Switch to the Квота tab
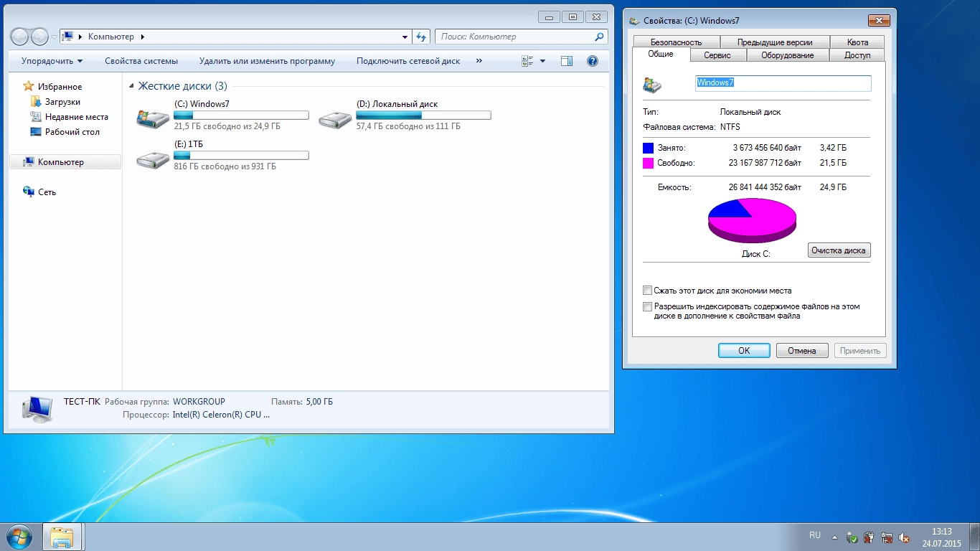Screen dimensions: 980x551 857,42
